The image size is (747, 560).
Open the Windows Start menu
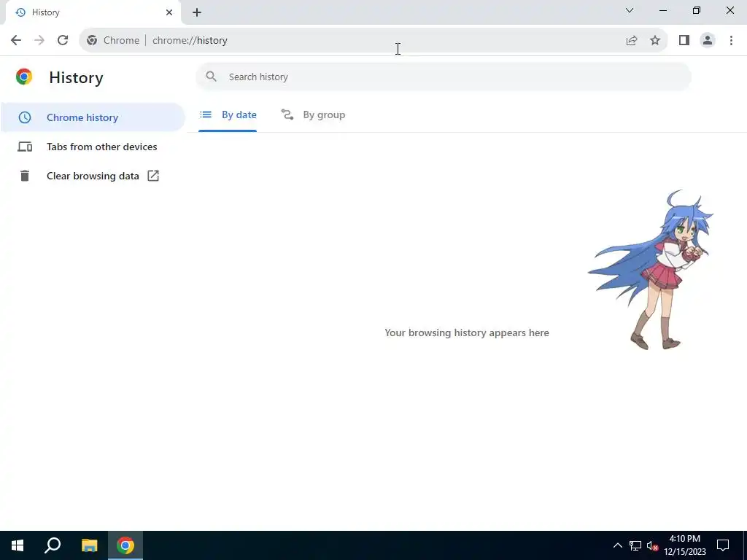pyautogui.click(x=18, y=545)
